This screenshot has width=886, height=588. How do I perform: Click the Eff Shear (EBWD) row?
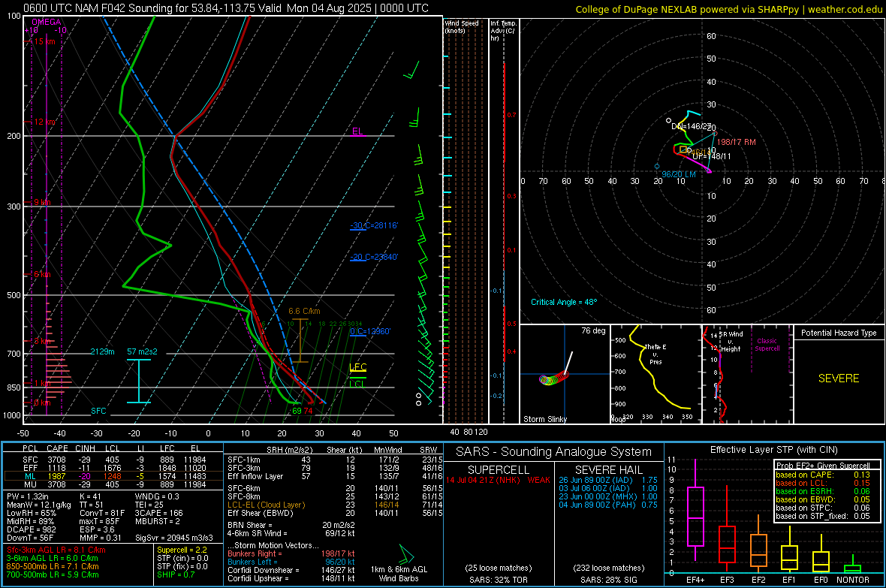[335, 513]
